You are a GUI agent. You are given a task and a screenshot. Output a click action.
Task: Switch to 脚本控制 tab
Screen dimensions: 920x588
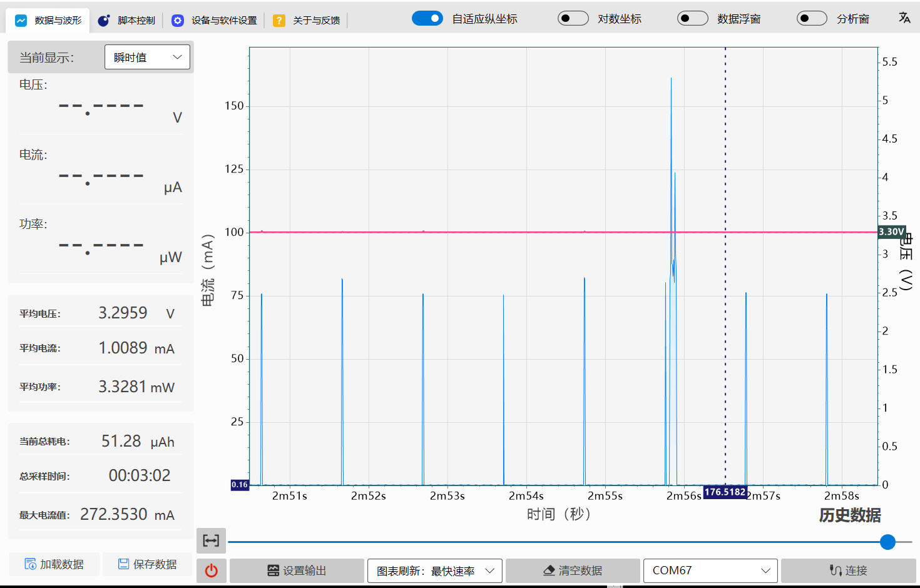coord(126,21)
